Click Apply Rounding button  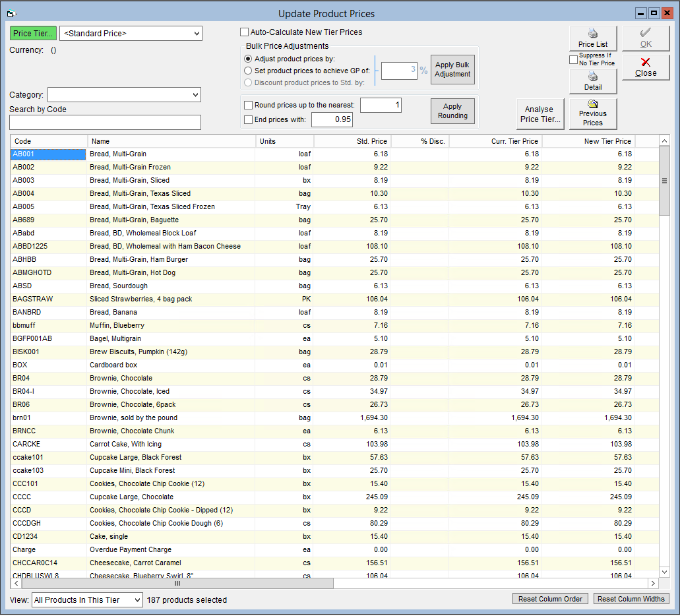(452, 111)
